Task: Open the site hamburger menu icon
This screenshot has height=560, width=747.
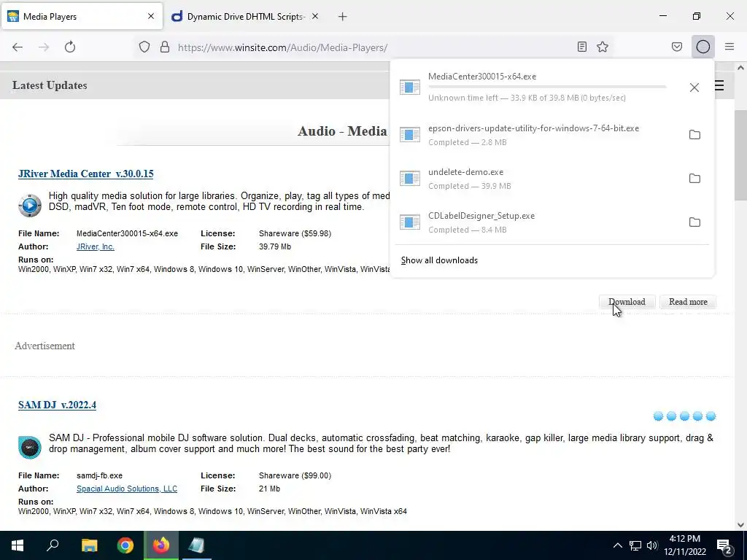Action: tap(719, 85)
